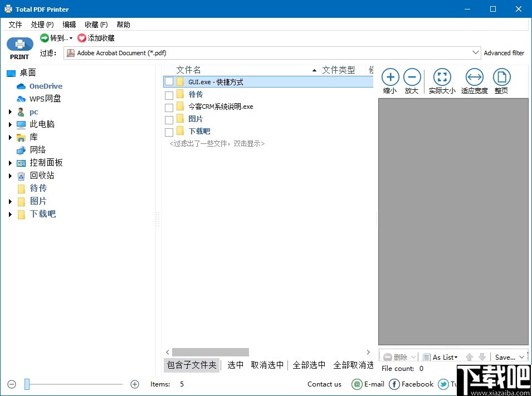Open the Adobe Acrobat Document filter dropdown
Screen dimensions: 532x396
click(476, 52)
